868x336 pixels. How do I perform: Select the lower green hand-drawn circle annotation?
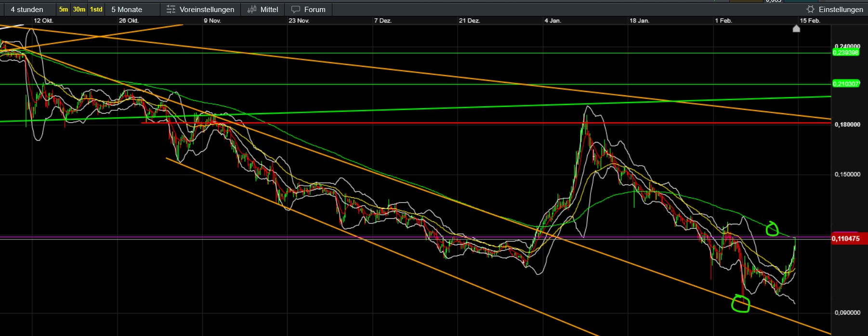pyautogui.click(x=740, y=304)
